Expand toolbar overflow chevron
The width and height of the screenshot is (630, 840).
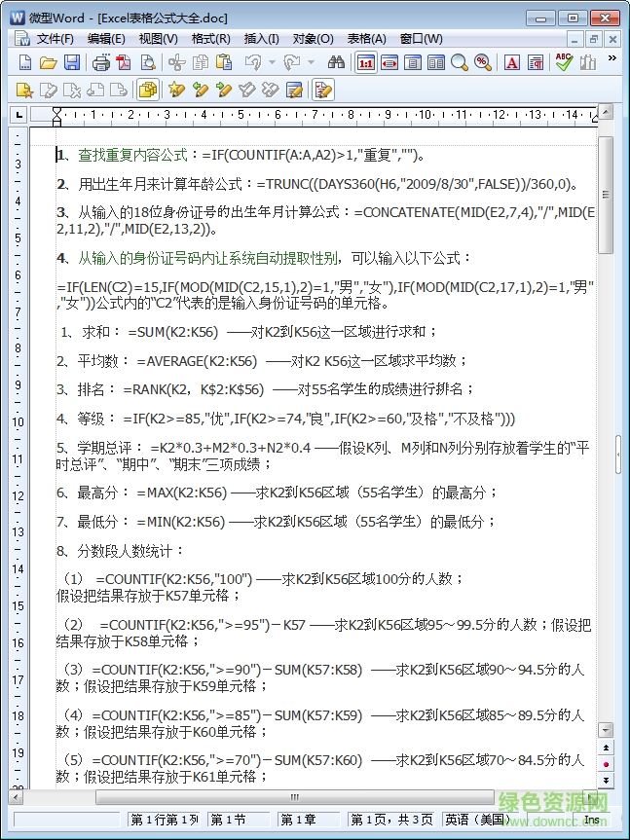pyautogui.click(x=611, y=57)
